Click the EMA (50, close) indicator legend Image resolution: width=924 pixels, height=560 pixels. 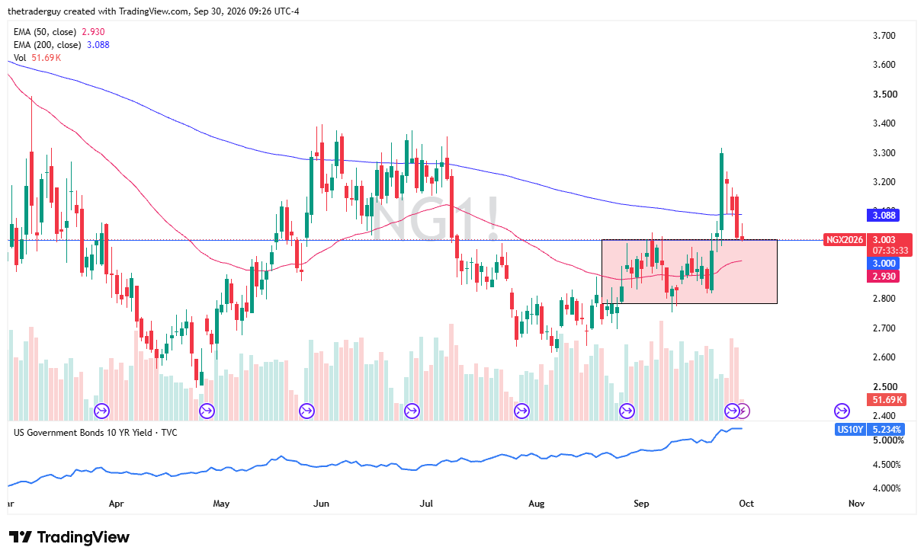point(59,32)
